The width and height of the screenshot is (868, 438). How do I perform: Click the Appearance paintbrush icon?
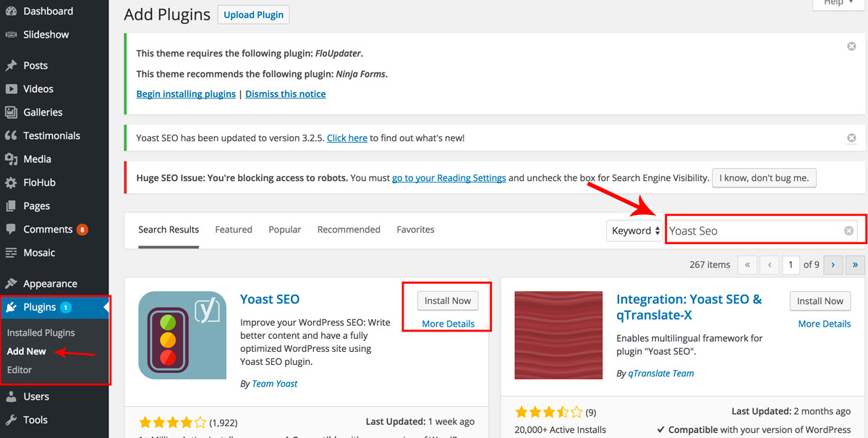pyautogui.click(x=11, y=284)
